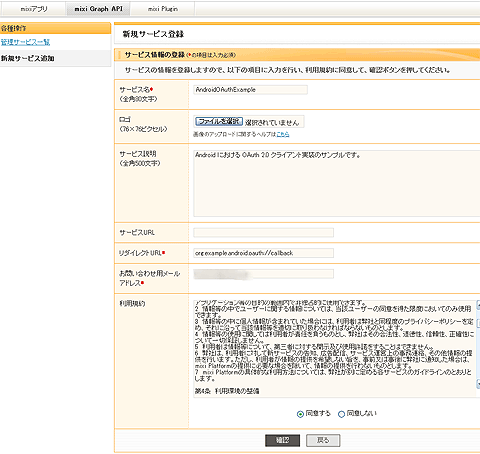This screenshot has width=480, height=454.
Task: Focus the サービスURL input field
Action: click(x=263, y=233)
